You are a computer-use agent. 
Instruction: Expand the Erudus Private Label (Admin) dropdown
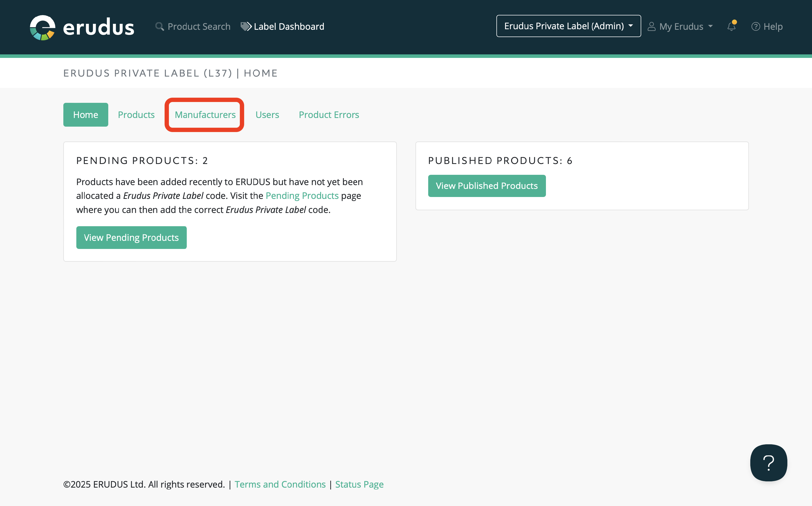[x=568, y=26]
